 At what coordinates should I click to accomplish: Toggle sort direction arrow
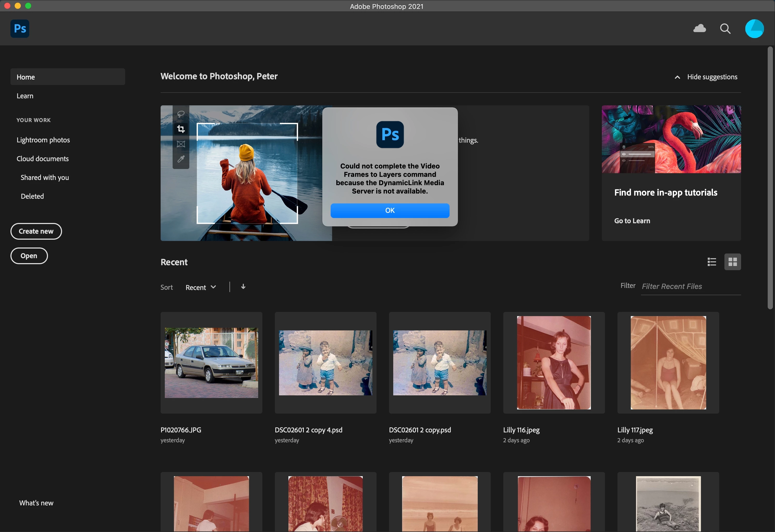point(243,287)
